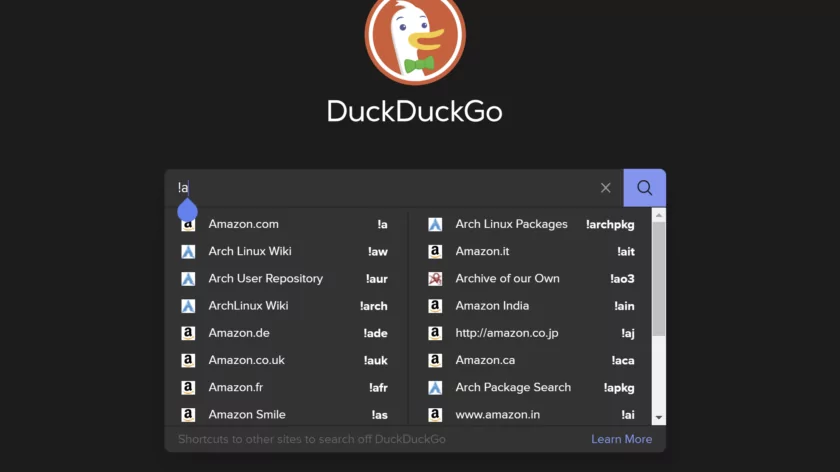Click the Amazon.fr icon
The width and height of the screenshot is (840, 472).
tap(188, 387)
